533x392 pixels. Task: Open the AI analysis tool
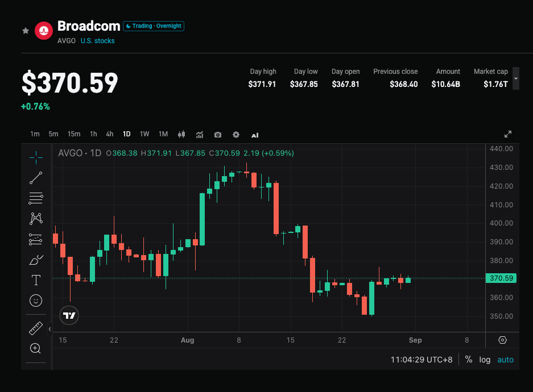pos(255,135)
